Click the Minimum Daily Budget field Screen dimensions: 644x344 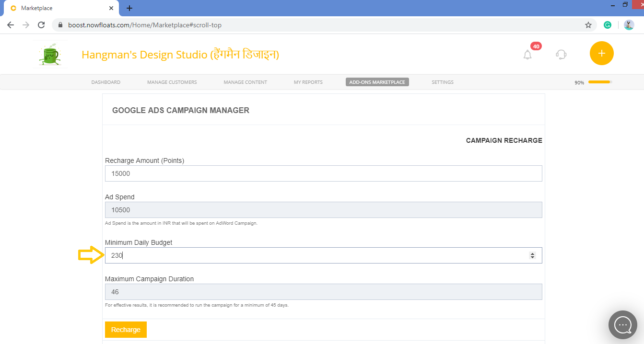point(324,255)
